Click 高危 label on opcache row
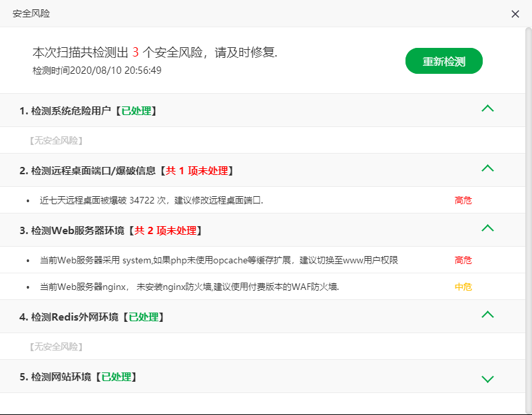532x415 pixels. (463, 260)
